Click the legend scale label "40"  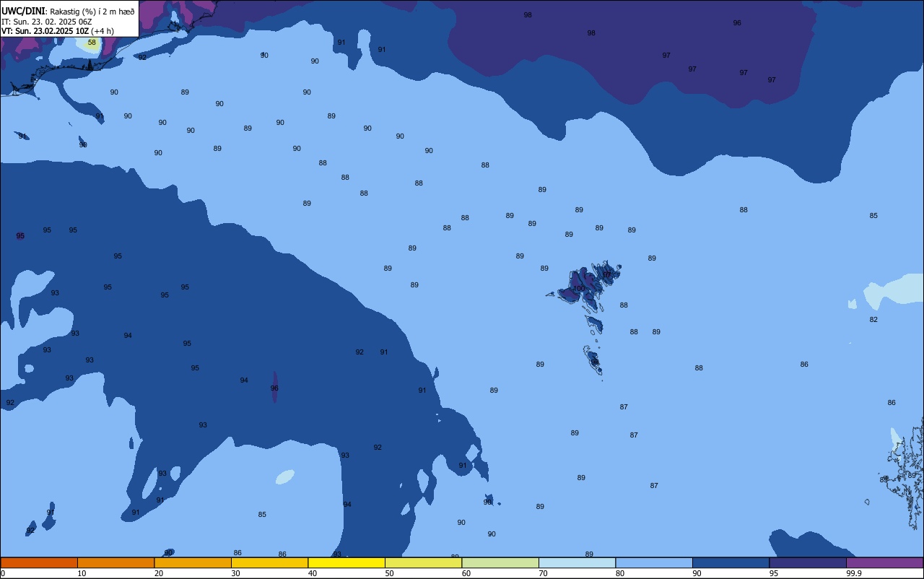(313, 573)
